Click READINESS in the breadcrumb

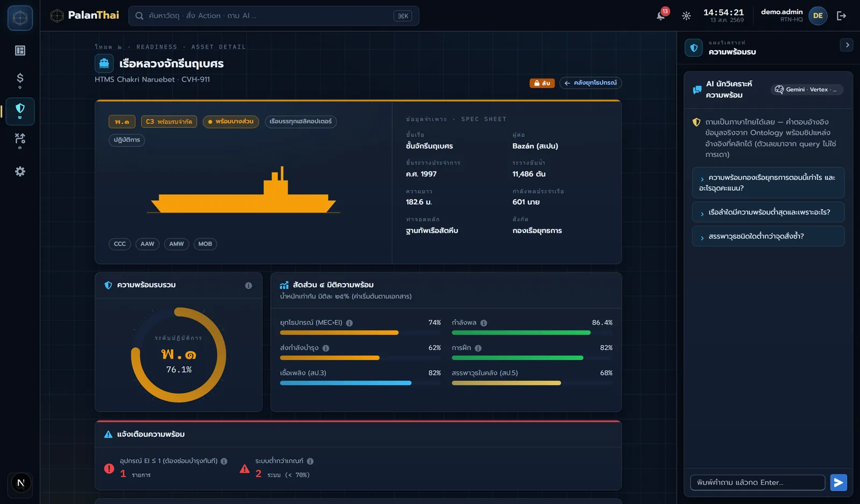[157, 47]
